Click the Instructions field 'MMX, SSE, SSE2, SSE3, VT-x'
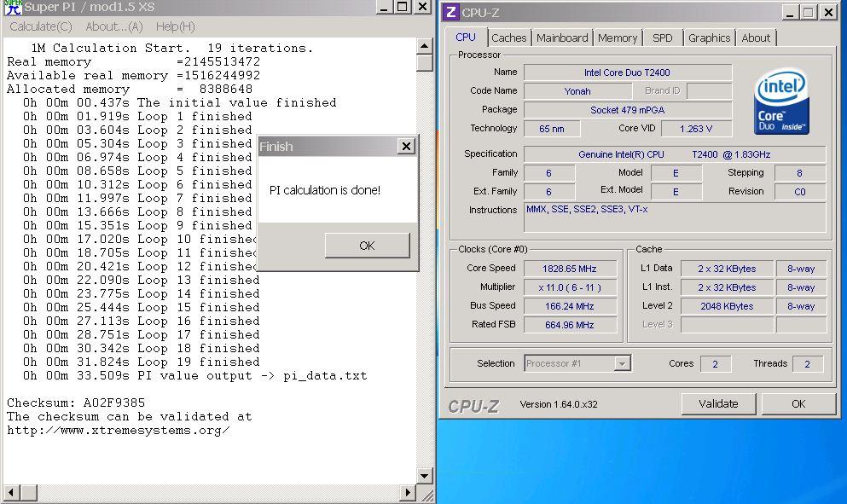The image size is (847, 504). (x=675, y=217)
